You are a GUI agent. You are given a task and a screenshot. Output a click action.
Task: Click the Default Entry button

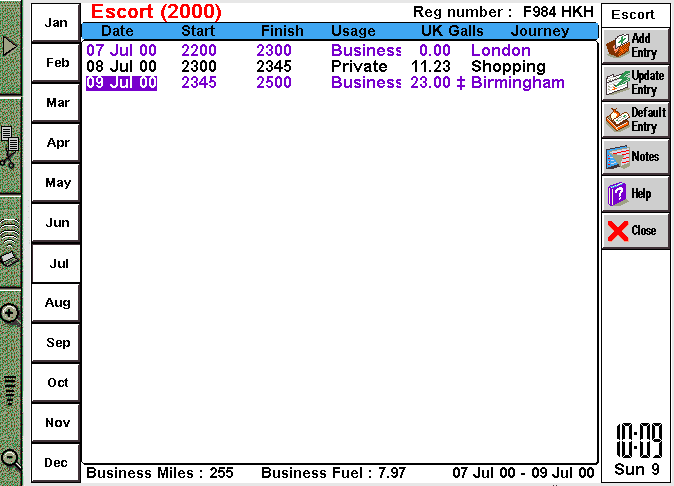(635, 119)
